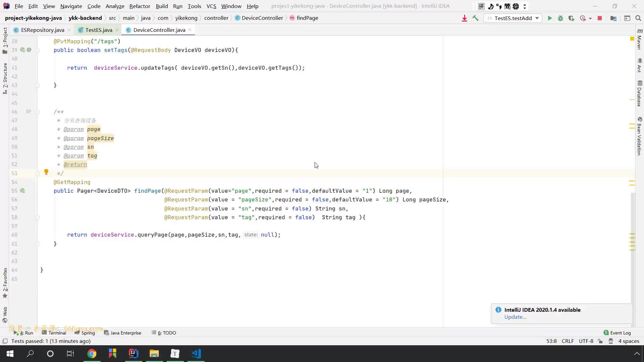644x362 pixels.
Task: Open Favorites tool window sidebar
Action: 5,283
